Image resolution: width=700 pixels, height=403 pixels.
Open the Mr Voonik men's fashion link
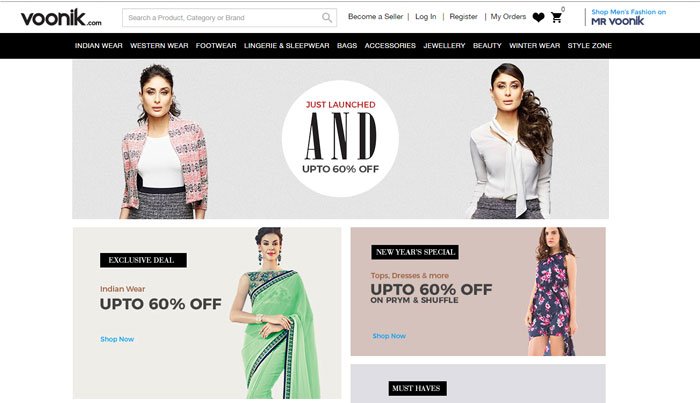point(628,17)
